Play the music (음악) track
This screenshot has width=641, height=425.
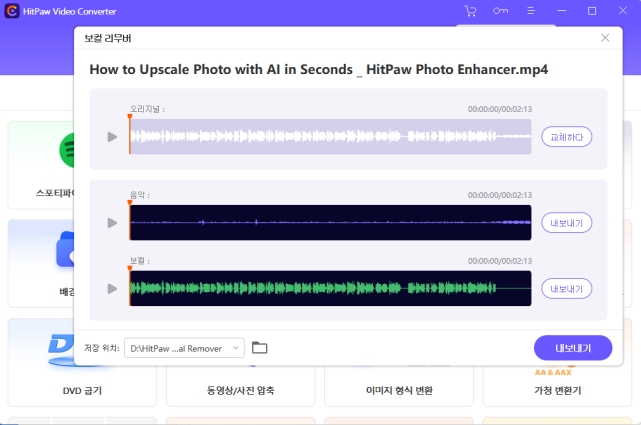tap(112, 223)
